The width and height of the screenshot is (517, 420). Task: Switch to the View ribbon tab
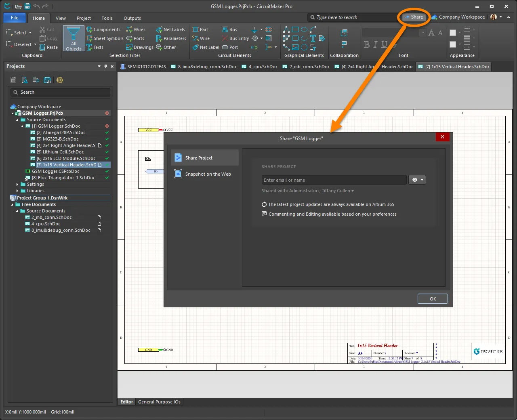(x=61, y=18)
